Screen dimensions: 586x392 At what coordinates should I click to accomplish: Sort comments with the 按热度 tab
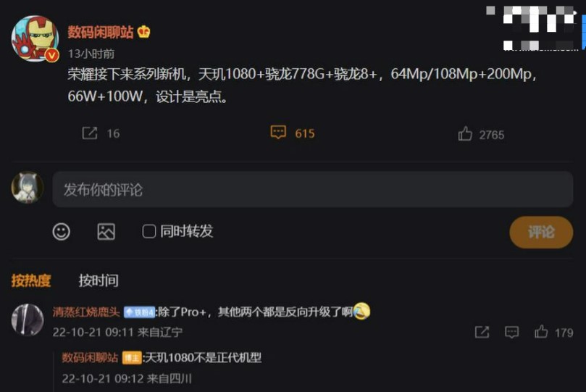pyautogui.click(x=31, y=280)
